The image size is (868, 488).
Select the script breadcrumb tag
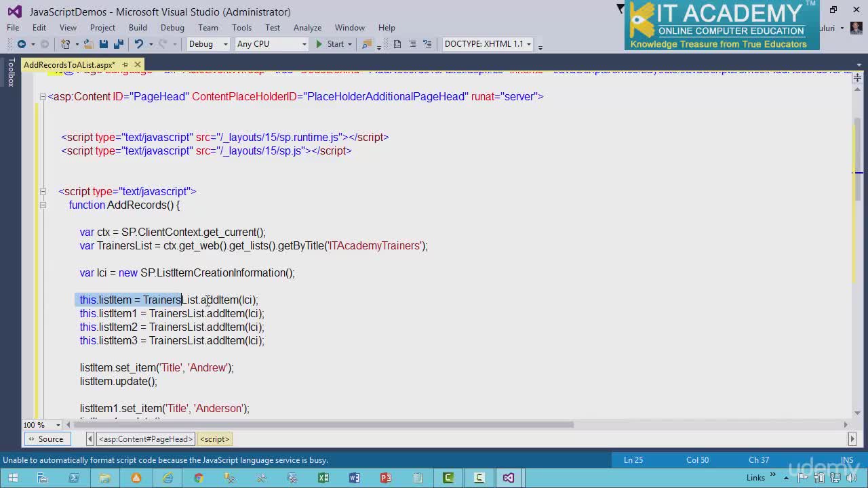click(x=214, y=439)
